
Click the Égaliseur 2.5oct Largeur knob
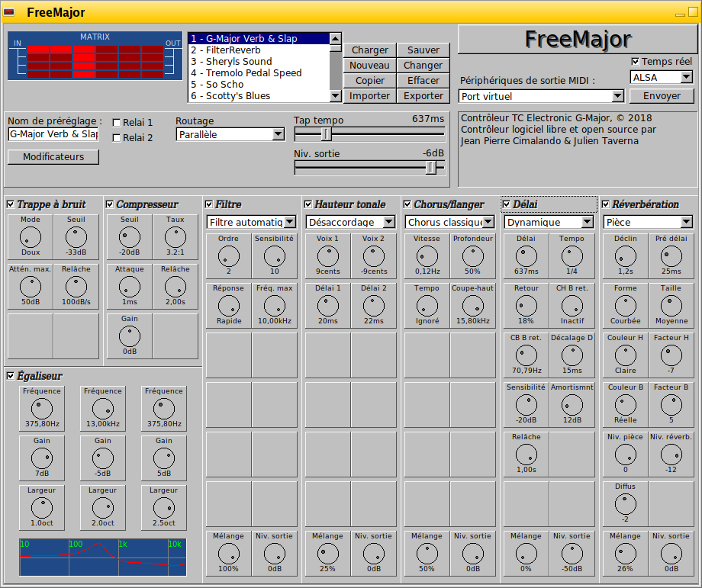(x=164, y=509)
